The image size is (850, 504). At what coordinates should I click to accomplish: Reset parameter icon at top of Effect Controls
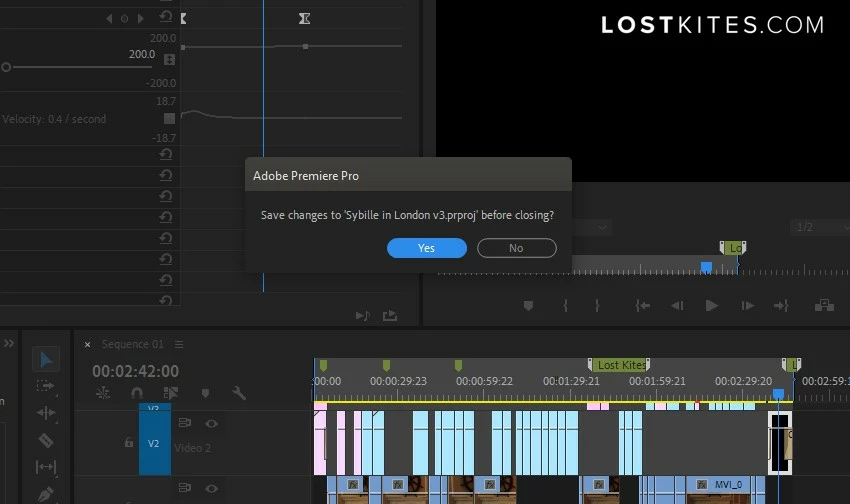(x=165, y=17)
